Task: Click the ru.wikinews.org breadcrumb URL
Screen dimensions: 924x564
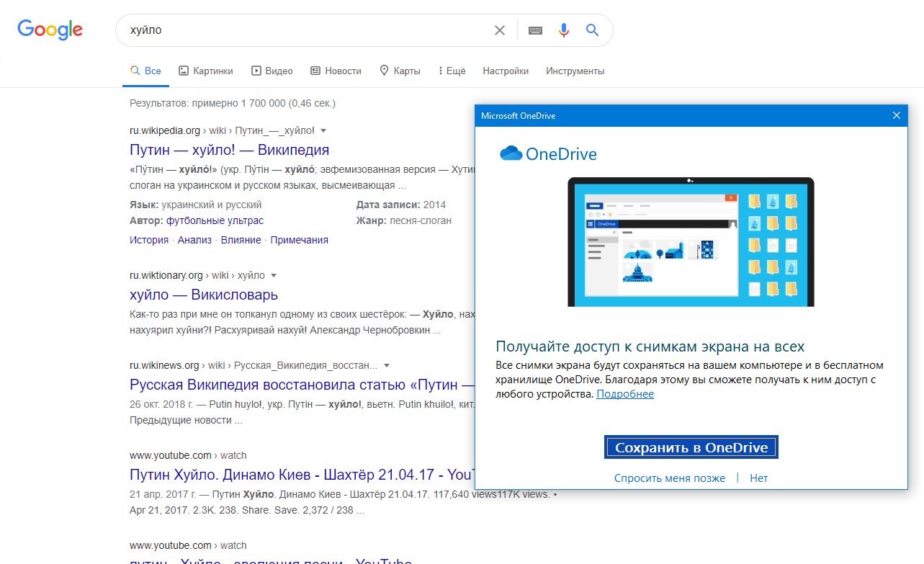Action: tap(254, 365)
